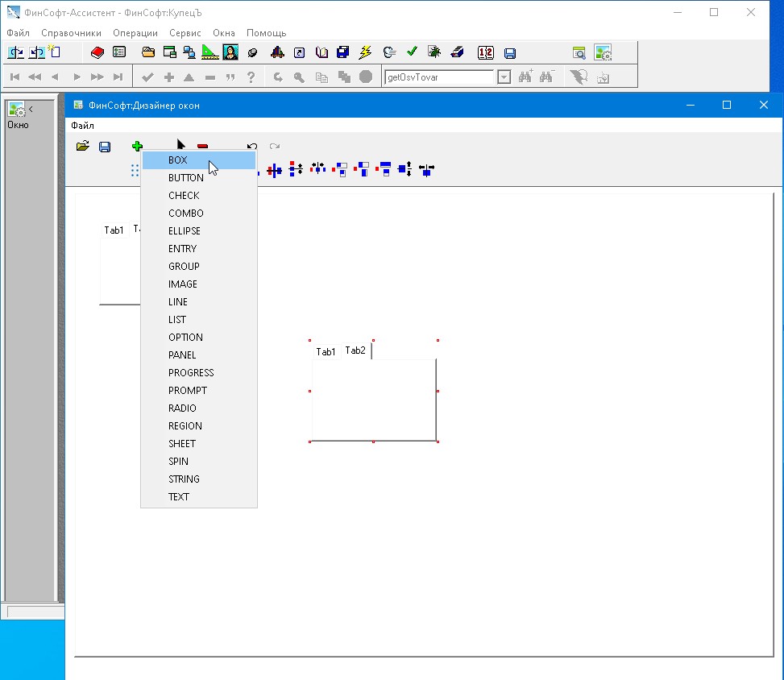Click the yellow lightning bolt icon
Screen dimensions: 784x680
pos(365,52)
